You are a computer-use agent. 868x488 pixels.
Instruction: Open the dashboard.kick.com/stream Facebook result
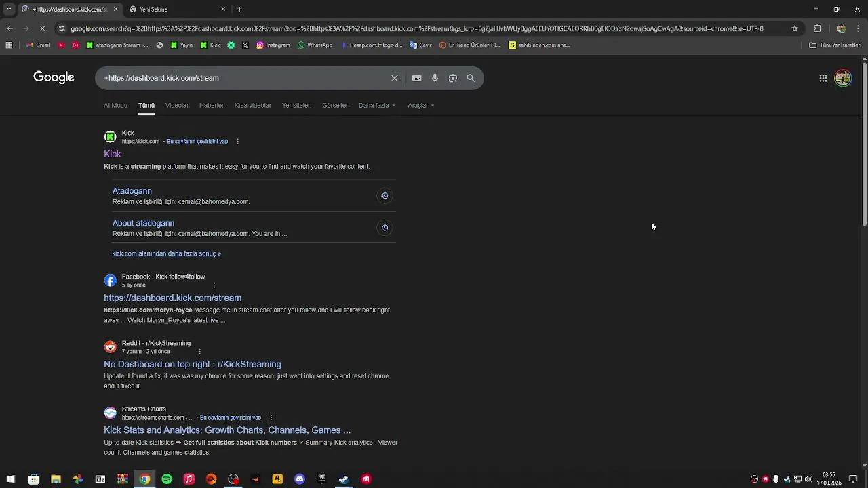pos(172,298)
